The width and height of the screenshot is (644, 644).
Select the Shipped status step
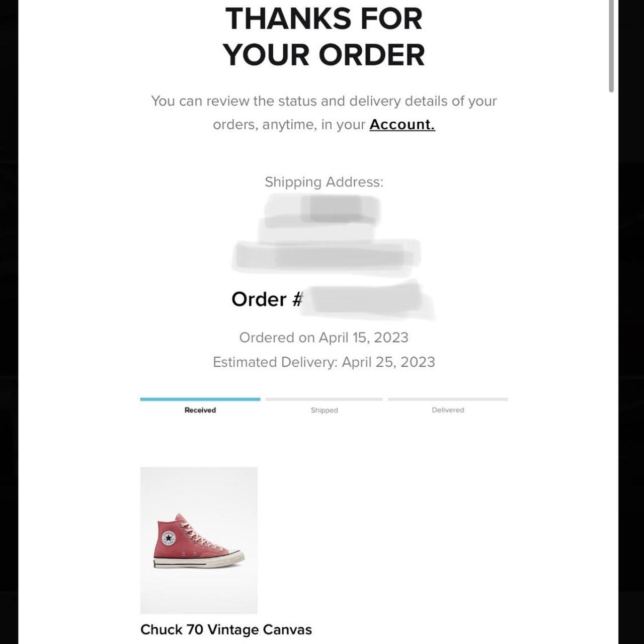tap(325, 410)
